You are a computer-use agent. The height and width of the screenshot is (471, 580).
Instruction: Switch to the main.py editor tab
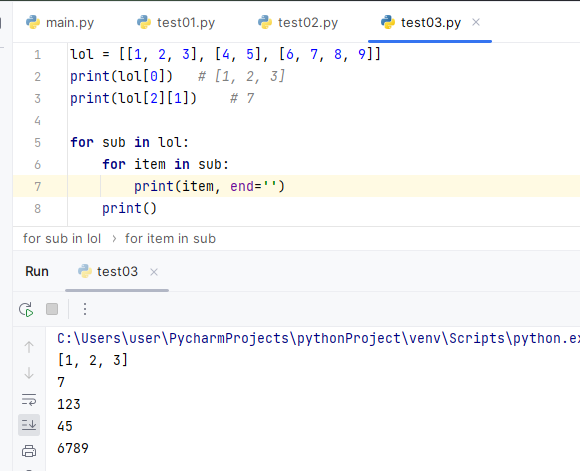pyautogui.click(x=60, y=23)
